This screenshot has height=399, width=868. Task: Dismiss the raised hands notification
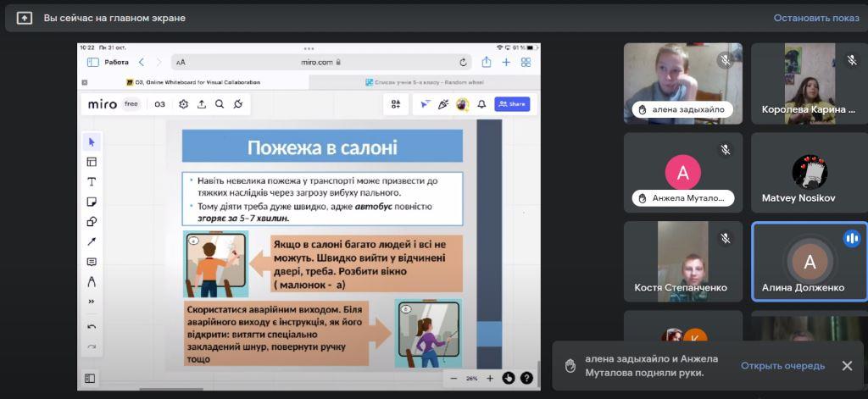[847, 366]
